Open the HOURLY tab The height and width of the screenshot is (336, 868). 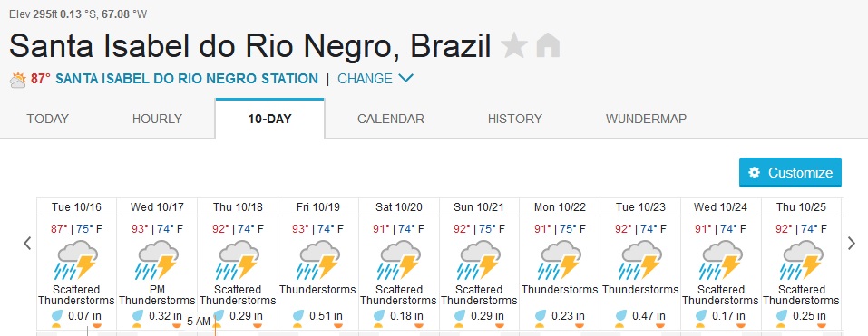click(157, 119)
